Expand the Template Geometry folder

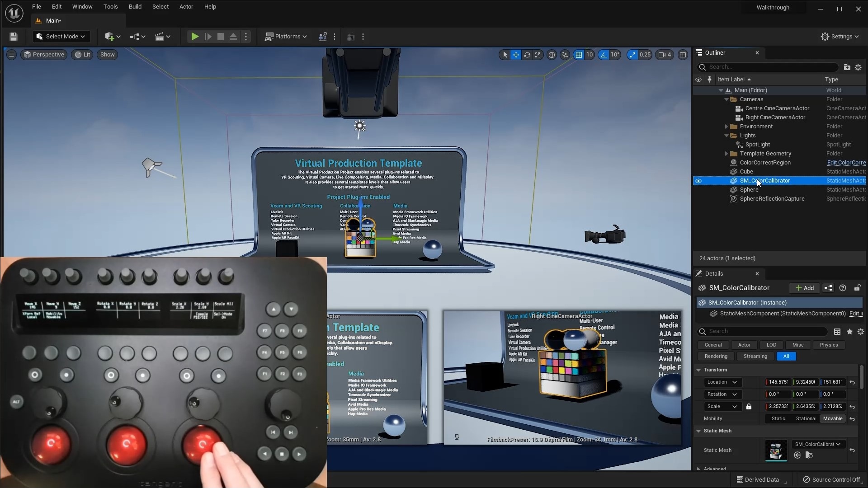[x=726, y=154]
